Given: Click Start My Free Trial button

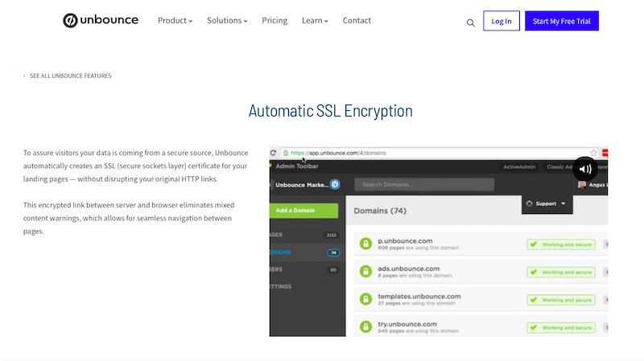Looking at the screenshot, I should coord(561,21).
